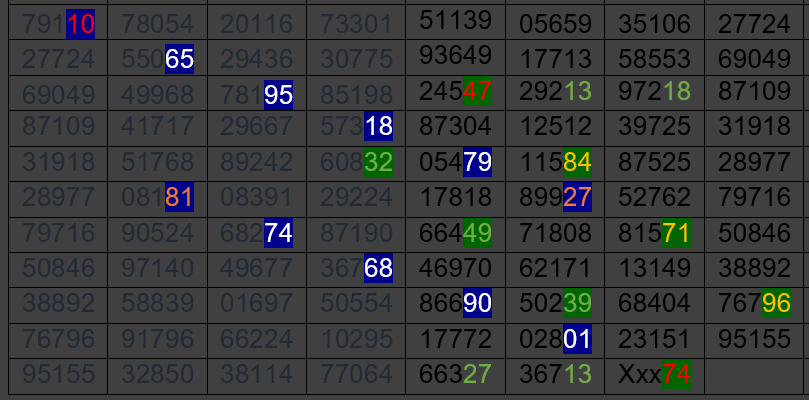
Task: Click cell 02801 with highlighted 01
Action: (x=555, y=339)
